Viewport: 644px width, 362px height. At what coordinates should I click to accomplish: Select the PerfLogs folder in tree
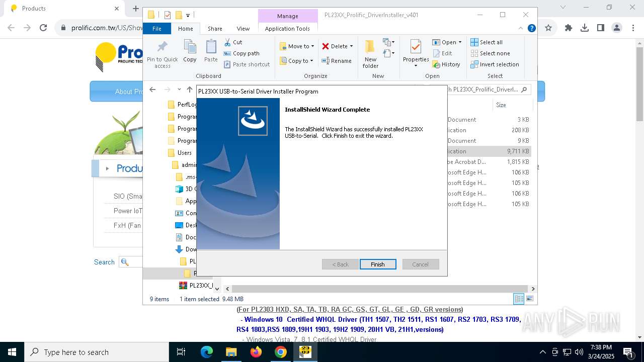pyautogui.click(x=182, y=105)
